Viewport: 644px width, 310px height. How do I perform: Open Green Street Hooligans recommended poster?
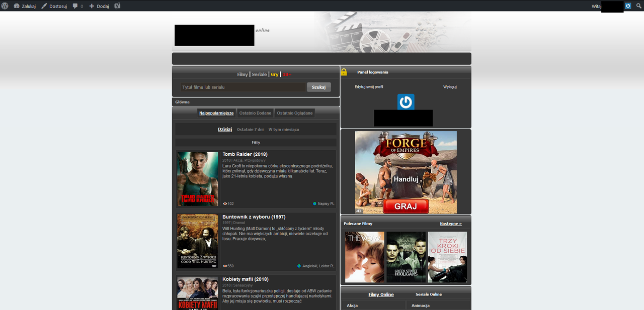click(x=406, y=257)
